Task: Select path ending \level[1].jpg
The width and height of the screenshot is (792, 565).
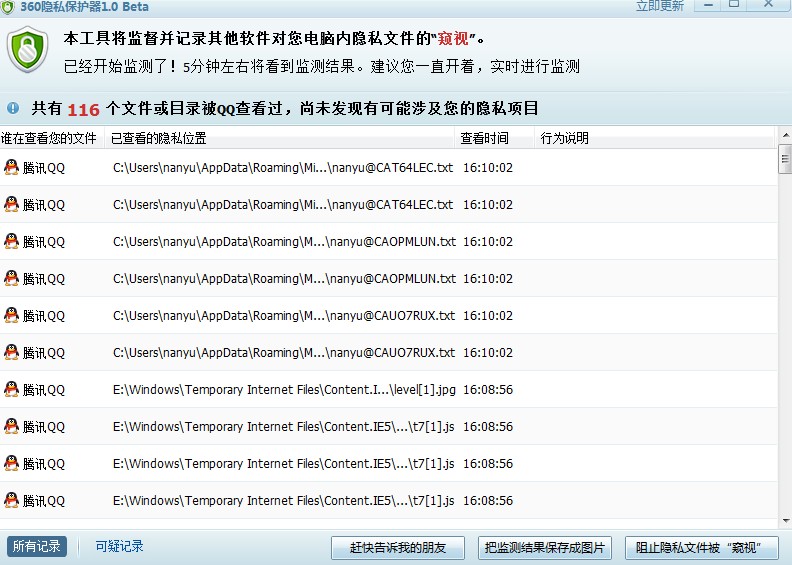Action: (x=284, y=389)
